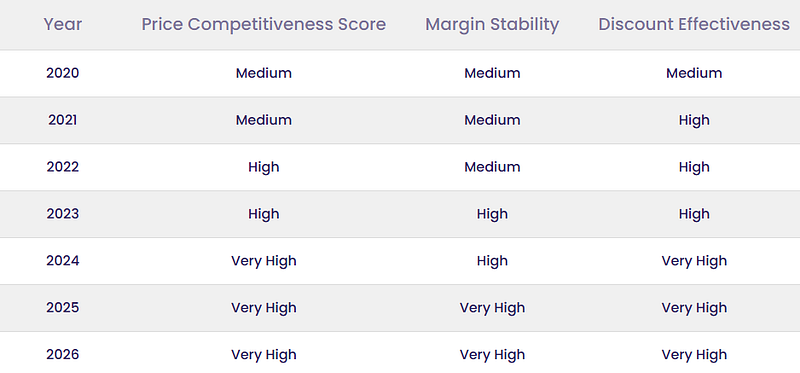Click 2021 Discount Effectiveness High cell

click(694, 120)
